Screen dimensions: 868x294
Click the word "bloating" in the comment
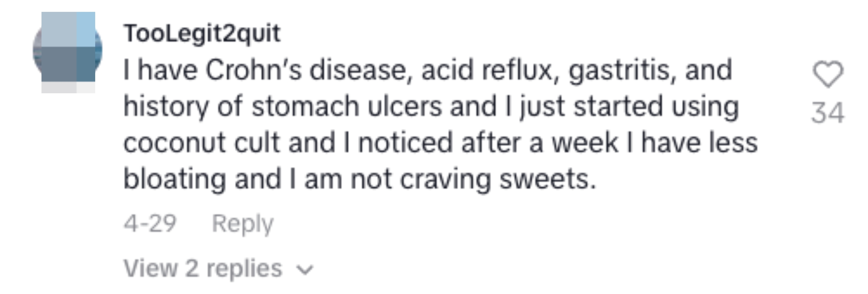(174, 179)
